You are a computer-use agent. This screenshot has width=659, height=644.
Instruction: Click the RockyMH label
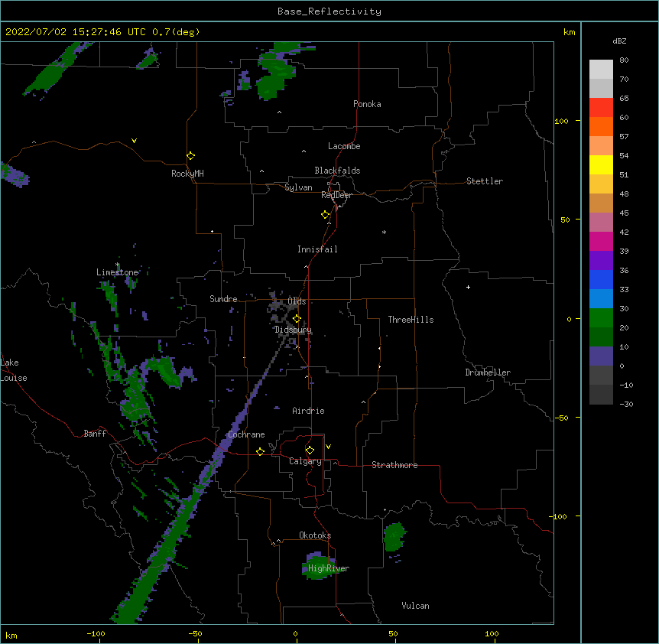[187, 174]
